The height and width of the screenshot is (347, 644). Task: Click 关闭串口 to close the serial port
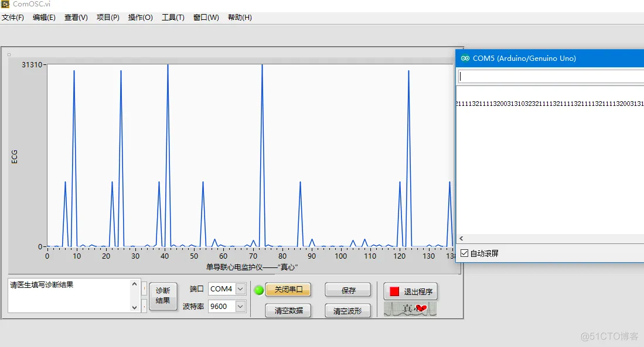pos(288,289)
